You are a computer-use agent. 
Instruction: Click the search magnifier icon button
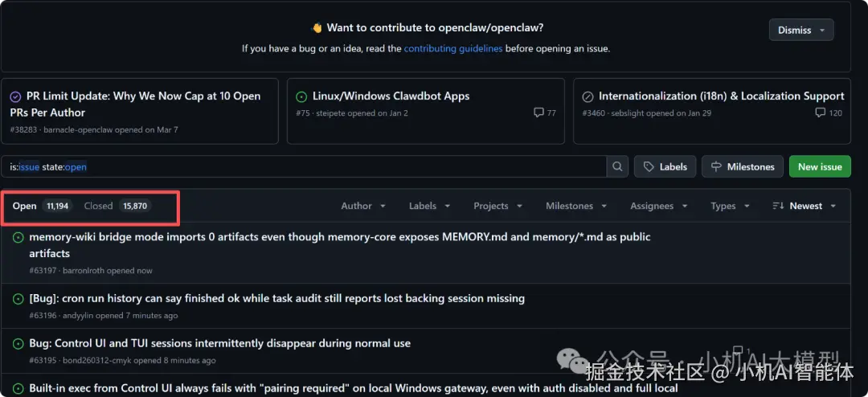[x=617, y=166]
